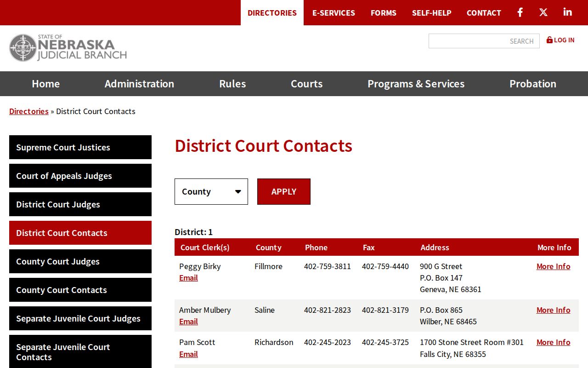
Task: Open Programs & Services navigation item
Action: coord(416,84)
